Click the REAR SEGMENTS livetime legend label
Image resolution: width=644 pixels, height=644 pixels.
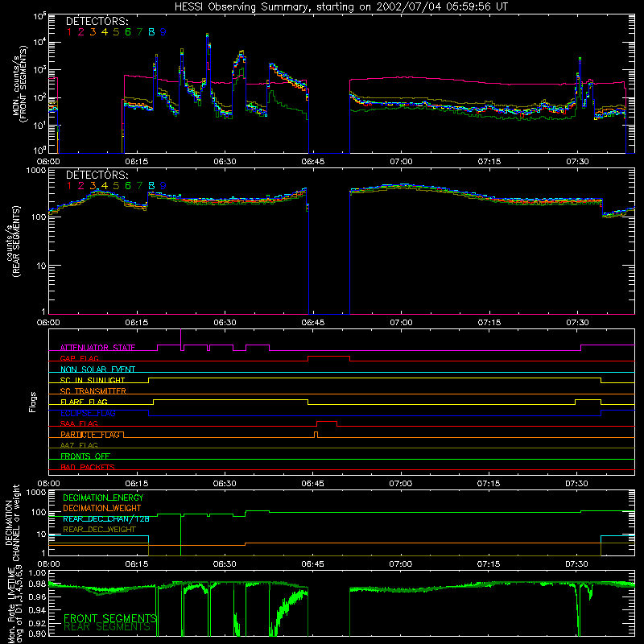tap(107, 627)
